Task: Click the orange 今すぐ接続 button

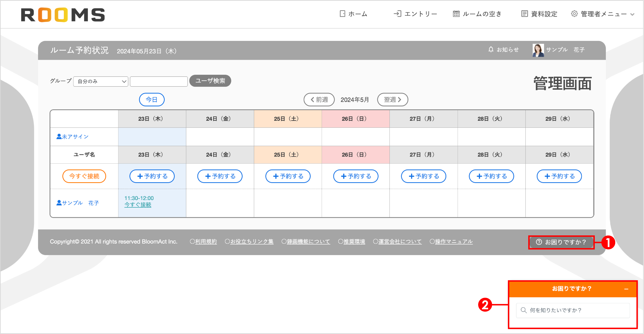Action: coord(84,176)
